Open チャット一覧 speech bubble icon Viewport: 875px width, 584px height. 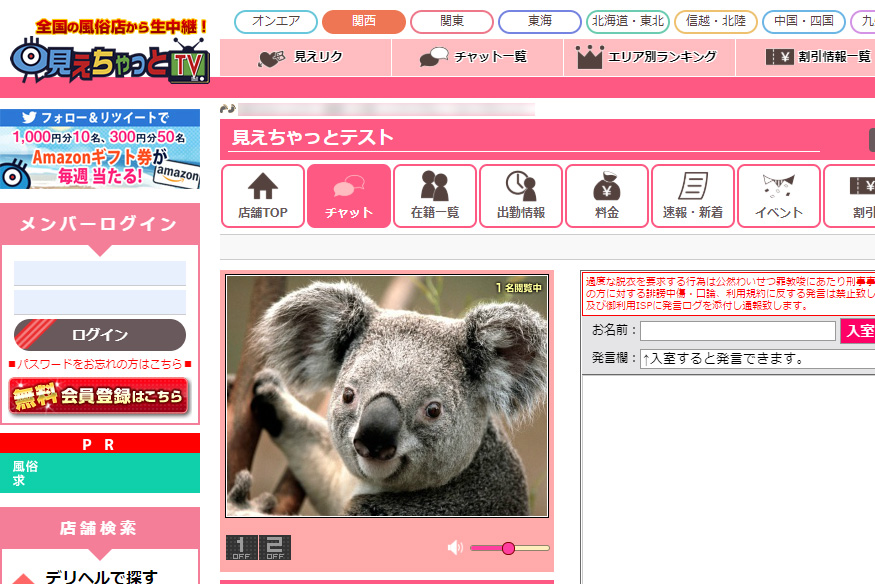(x=434, y=57)
